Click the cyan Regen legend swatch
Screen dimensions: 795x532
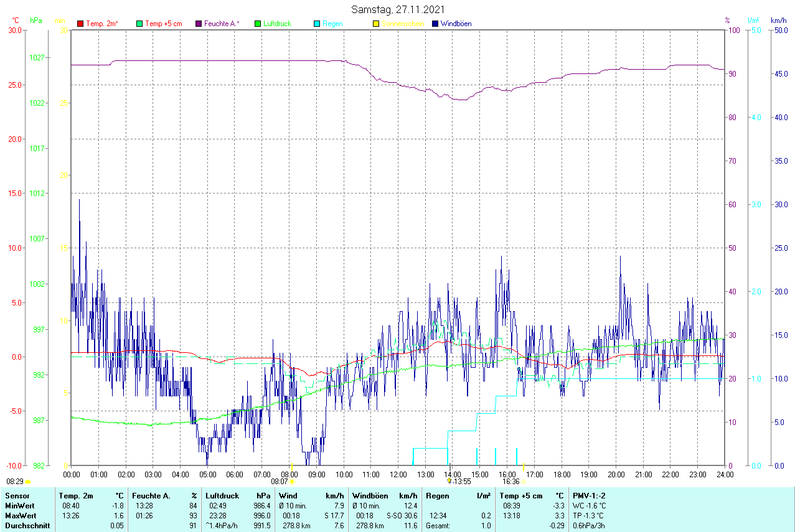pyautogui.click(x=317, y=24)
